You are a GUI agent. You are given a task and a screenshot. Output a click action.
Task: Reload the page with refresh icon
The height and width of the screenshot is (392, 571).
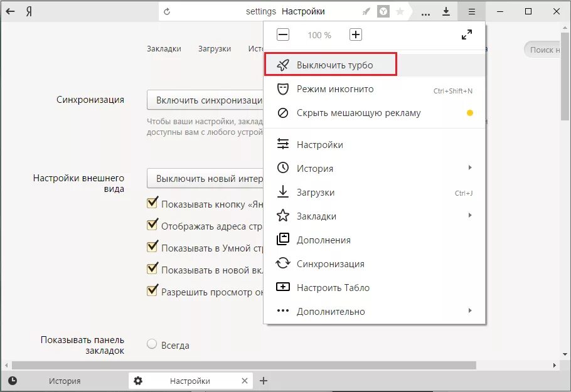pyautogui.click(x=167, y=12)
